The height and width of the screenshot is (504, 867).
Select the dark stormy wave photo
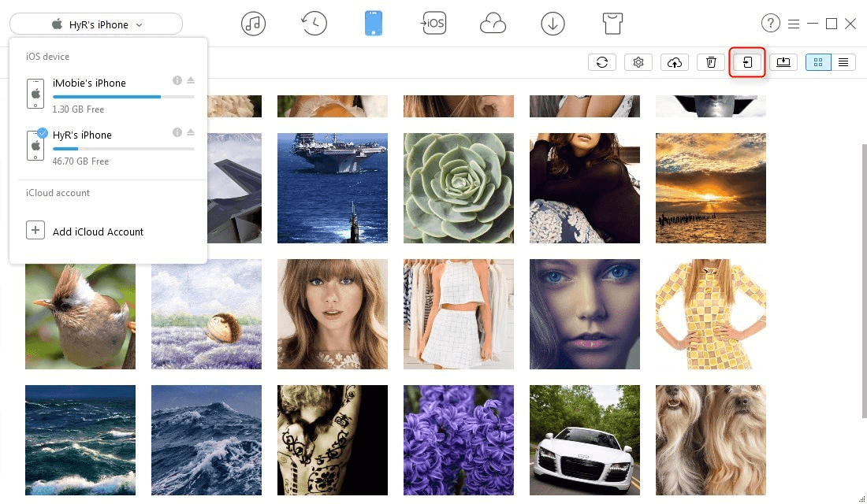pyautogui.click(x=207, y=440)
